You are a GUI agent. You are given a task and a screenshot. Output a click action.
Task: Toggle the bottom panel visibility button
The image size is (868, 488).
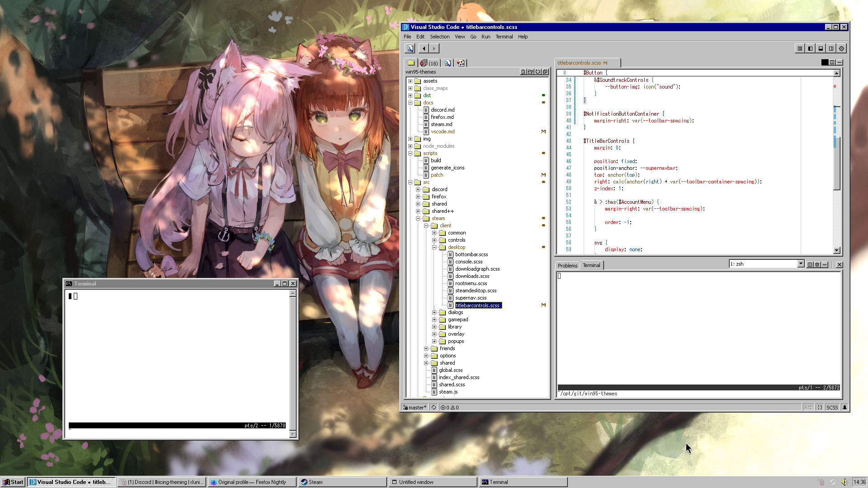[821, 48]
